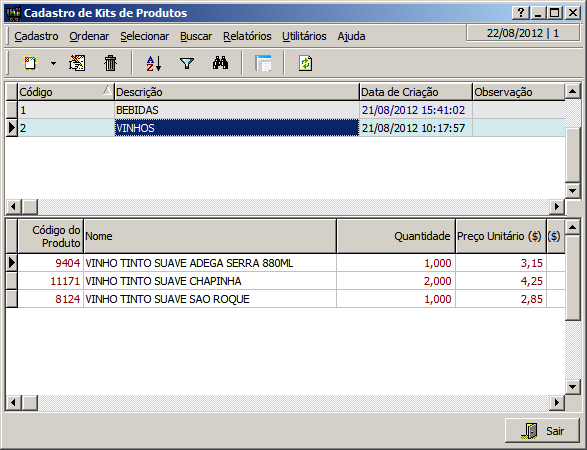This screenshot has height=450, width=587.
Task: Click the edit record toolbar icon
Action: 77,63
